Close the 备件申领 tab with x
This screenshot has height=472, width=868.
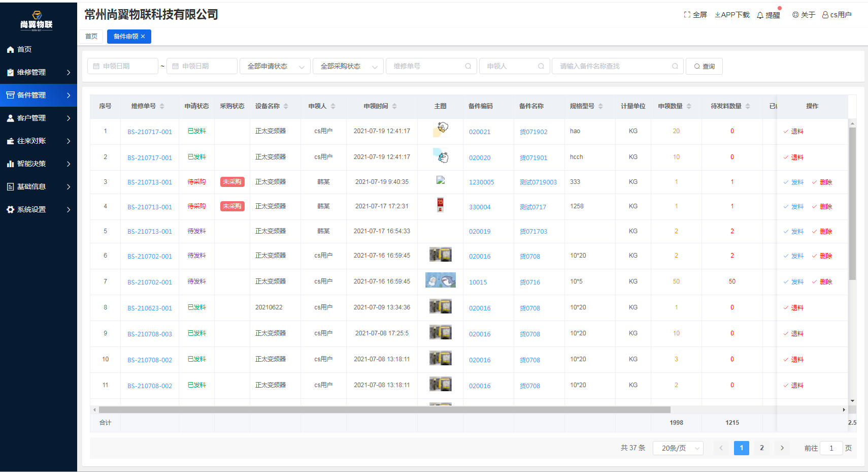pos(143,37)
